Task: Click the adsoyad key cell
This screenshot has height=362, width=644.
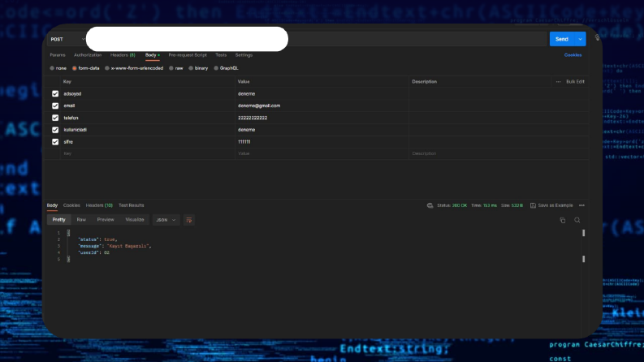Action: pyautogui.click(x=147, y=94)
